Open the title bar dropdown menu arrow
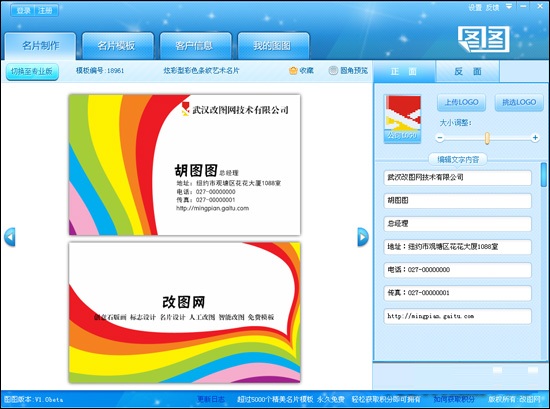The height and width of the screenshot is (409, 550). click(x=509, y=7)
